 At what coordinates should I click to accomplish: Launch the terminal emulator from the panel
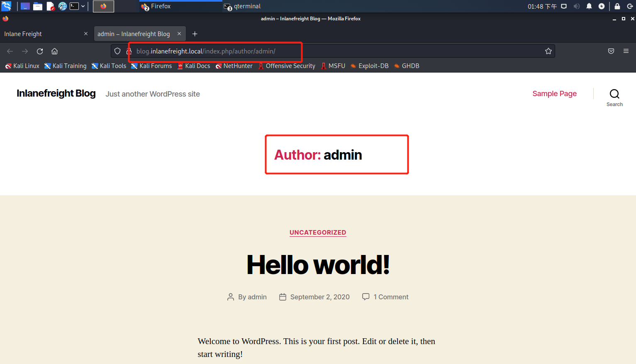pyautogui.click(x=74, y=6)
